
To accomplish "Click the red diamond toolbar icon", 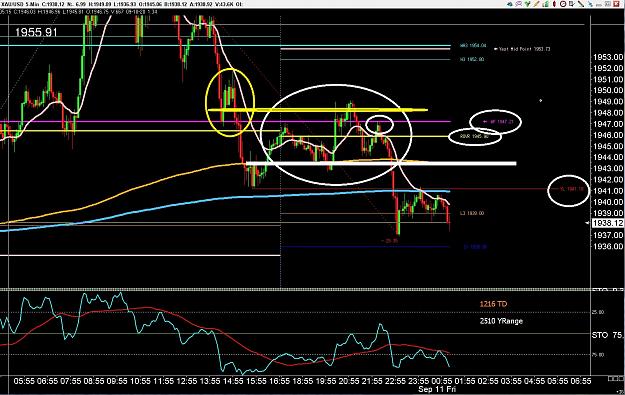I will pos(554,4).
